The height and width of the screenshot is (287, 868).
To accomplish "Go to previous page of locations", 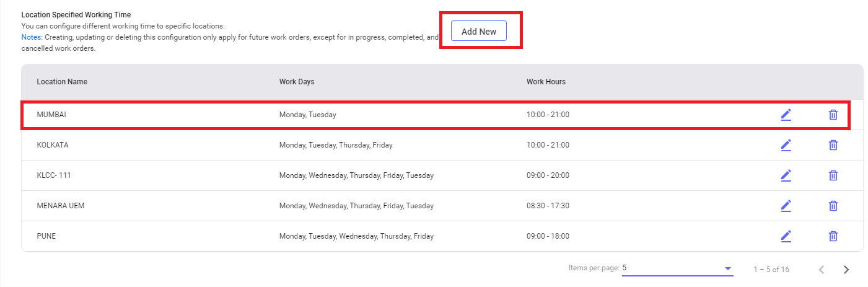I will pyautogui.click(x=822, y=270).
